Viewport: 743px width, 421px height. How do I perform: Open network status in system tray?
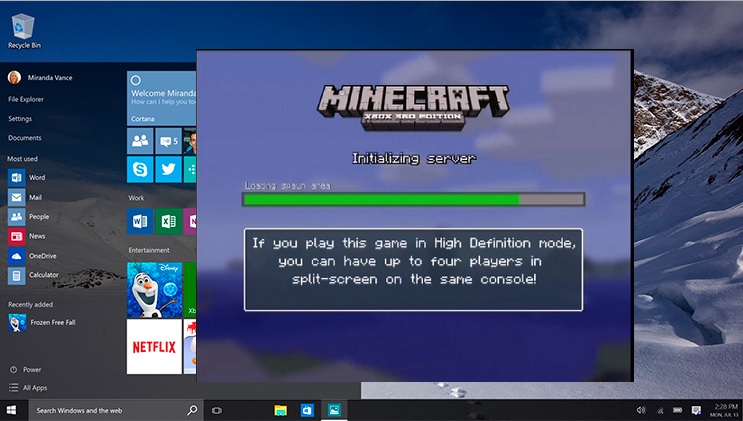(x=660, y=411)
